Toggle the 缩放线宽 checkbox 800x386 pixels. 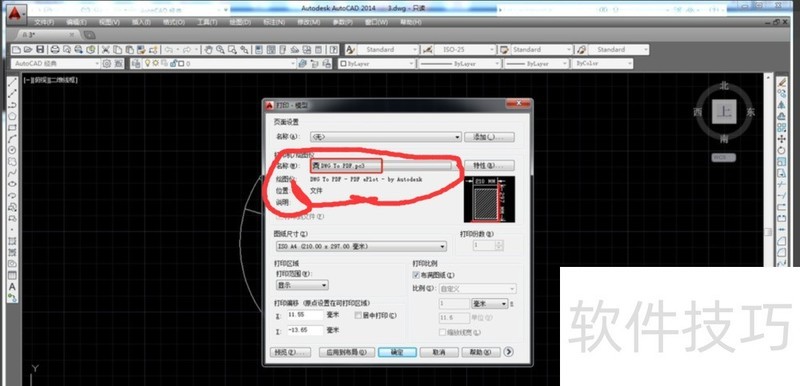pos(443,332)
